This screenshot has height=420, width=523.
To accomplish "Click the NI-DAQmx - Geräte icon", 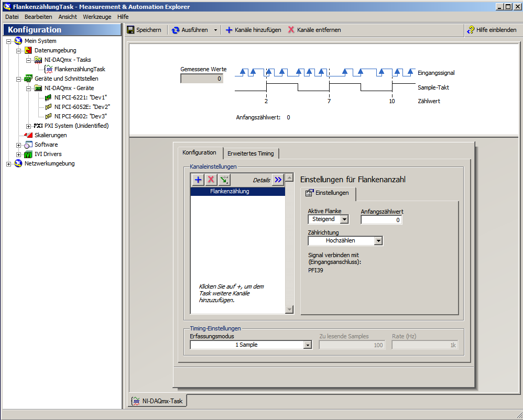I will (x=38, y=88).
